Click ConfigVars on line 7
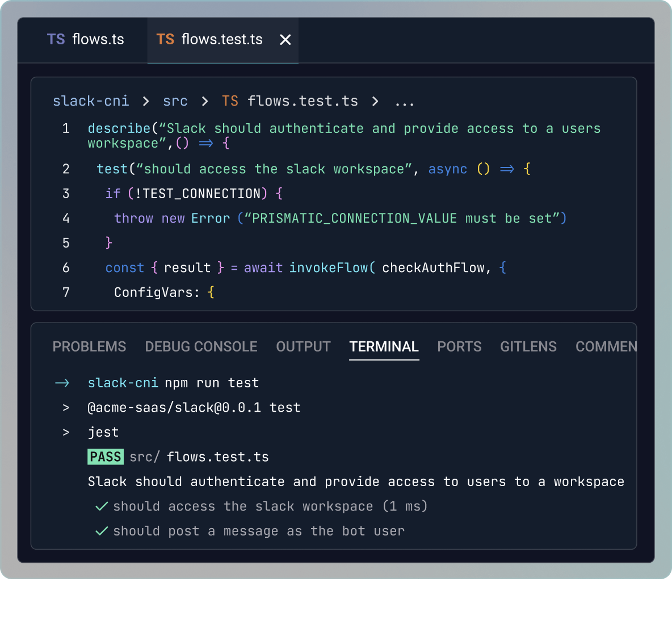Viewport: 672px width, 636px height. point(153,292)
